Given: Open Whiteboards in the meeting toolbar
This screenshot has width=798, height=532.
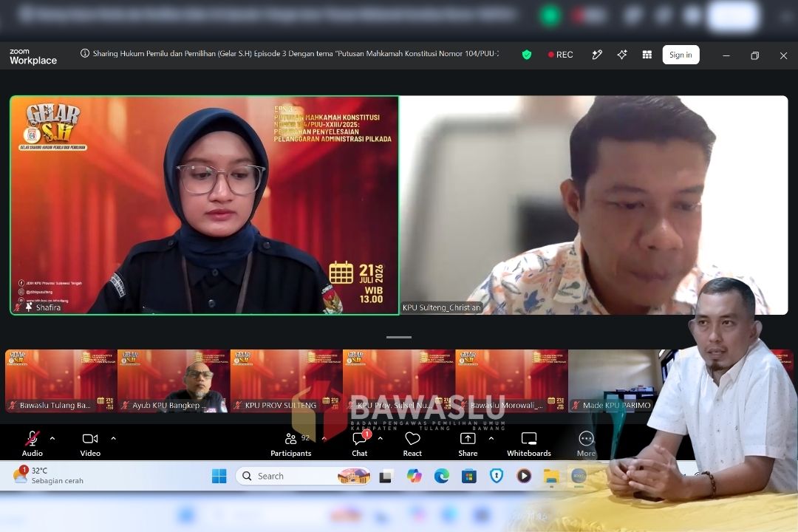Looking at the screenshot, I should (529, 443).
